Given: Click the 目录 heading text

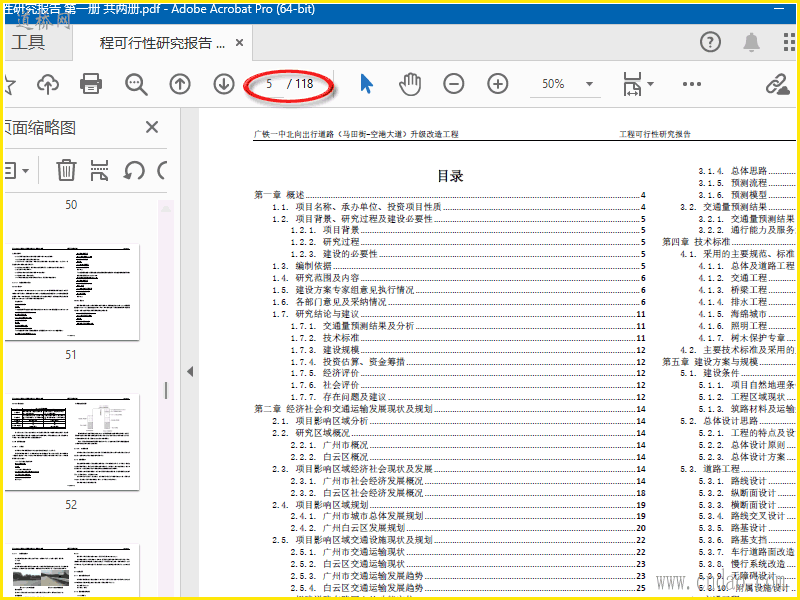Looking at the screenshot, I should 451,177.
